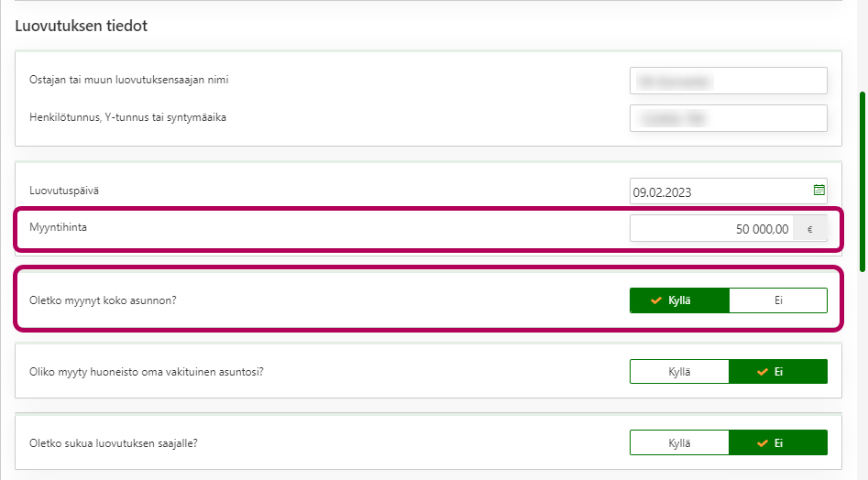Viewport: 868px width, 480px height.
Task: Select Kyllä for sold entire apartment
Action: 679,300
